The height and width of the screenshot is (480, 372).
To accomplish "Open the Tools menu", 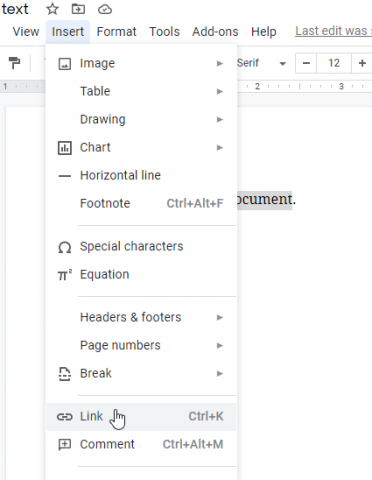I will click(x=164, y=32).
